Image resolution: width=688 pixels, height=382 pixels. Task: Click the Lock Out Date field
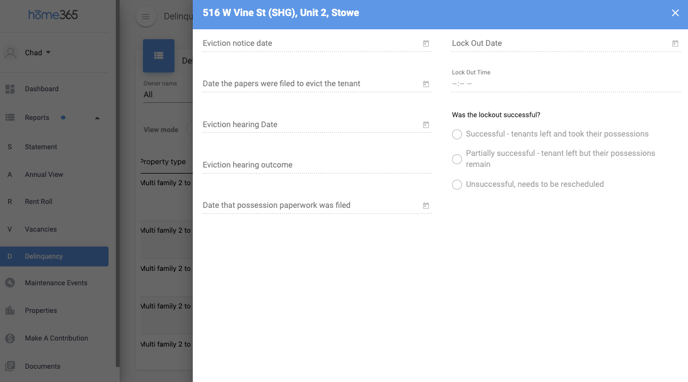(566, 43)
